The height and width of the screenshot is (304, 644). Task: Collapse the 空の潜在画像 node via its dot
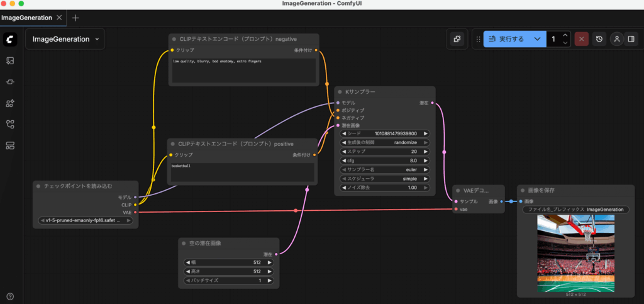point(184,242)
